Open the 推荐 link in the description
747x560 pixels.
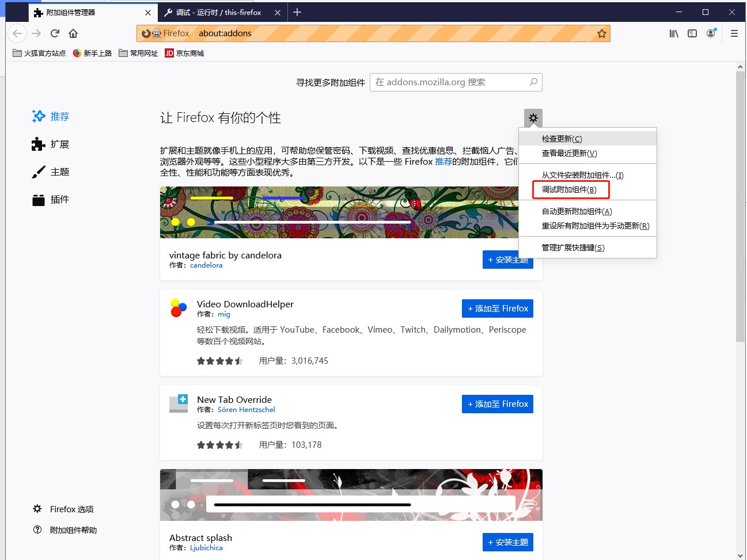[443, 162]
